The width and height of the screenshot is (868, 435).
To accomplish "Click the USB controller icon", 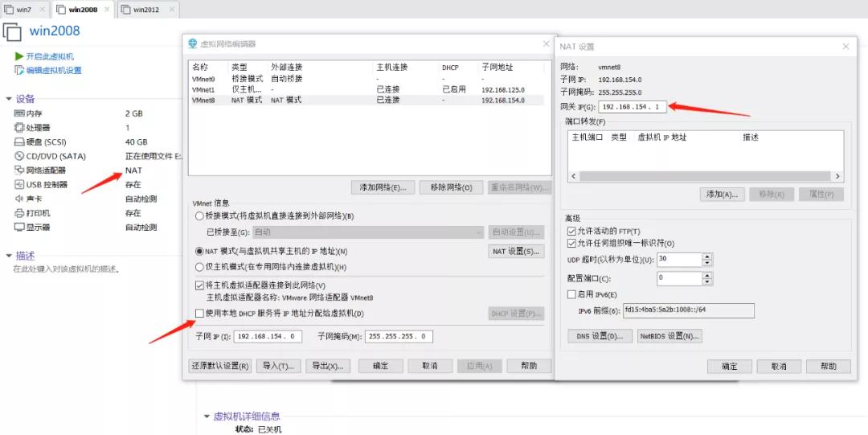I will (19, 184).
